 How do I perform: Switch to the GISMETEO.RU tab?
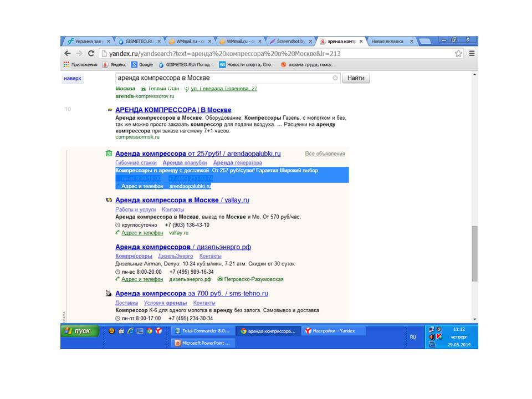point(138,41)
